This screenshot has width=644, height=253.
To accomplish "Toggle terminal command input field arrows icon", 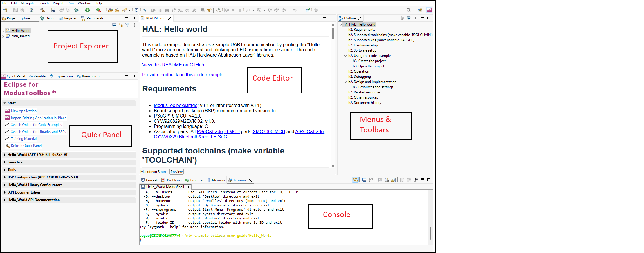I will click(x=355, y=180).
